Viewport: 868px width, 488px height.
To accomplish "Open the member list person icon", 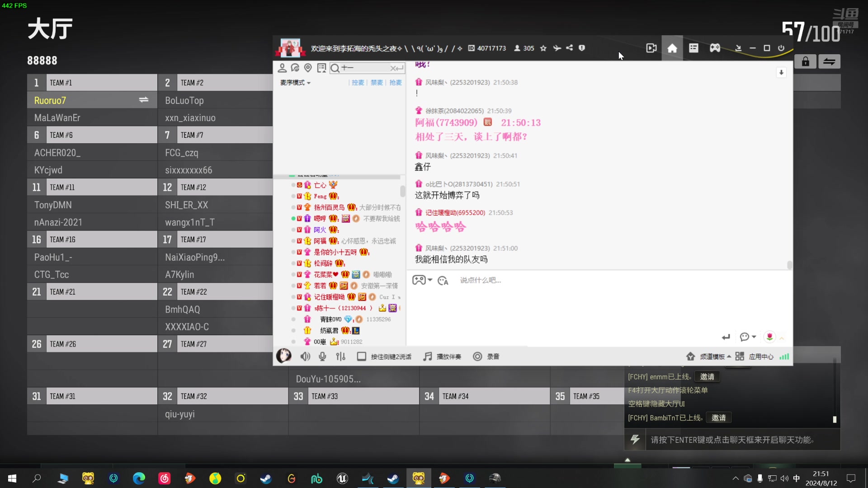I will 282,68.
